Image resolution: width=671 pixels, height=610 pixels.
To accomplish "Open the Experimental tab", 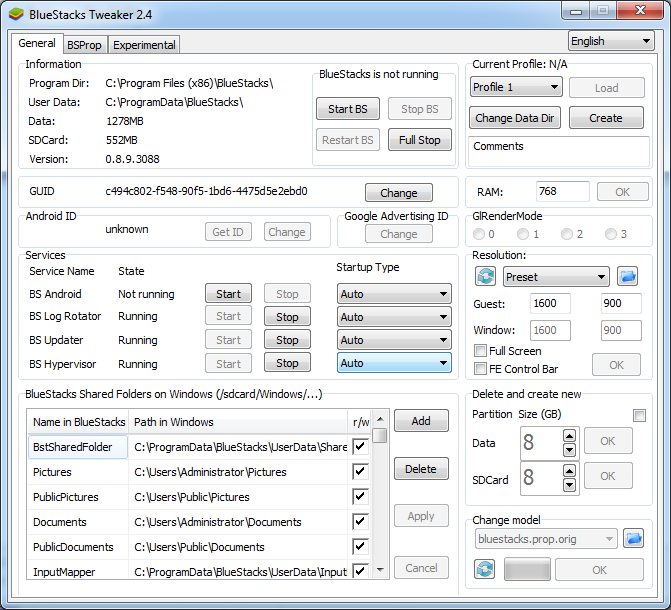I will (x=144, y=45).
